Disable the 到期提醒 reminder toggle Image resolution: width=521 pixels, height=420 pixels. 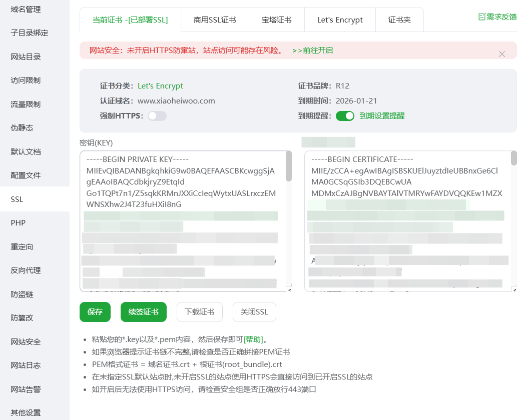345,115
